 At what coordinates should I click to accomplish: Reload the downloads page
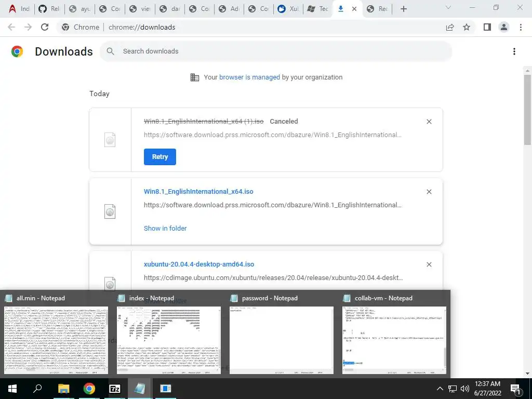[x=45, y=27]
